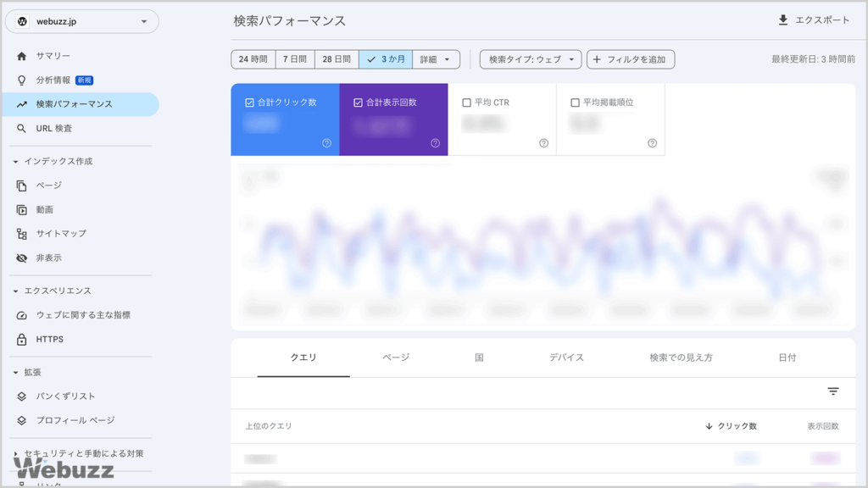
Task: Enable the 平均 CTR checkbox
Action: (466, 103)
